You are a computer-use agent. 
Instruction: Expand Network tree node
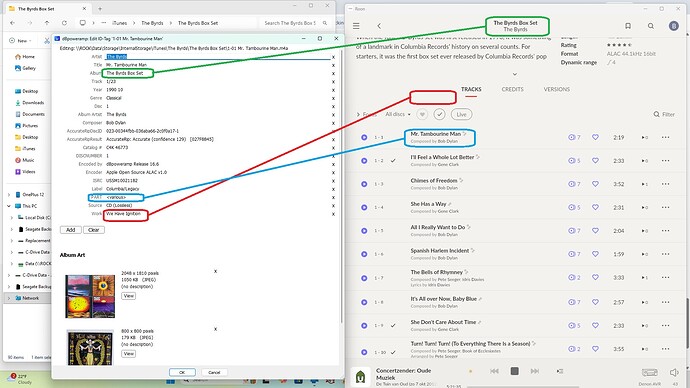pyautogui.click(x=9, y=298)
